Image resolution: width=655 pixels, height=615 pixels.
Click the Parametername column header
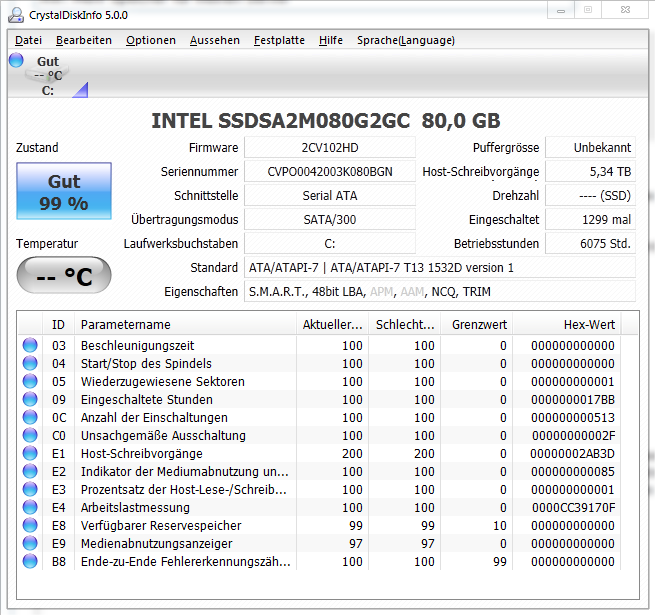tap(185, 324)
